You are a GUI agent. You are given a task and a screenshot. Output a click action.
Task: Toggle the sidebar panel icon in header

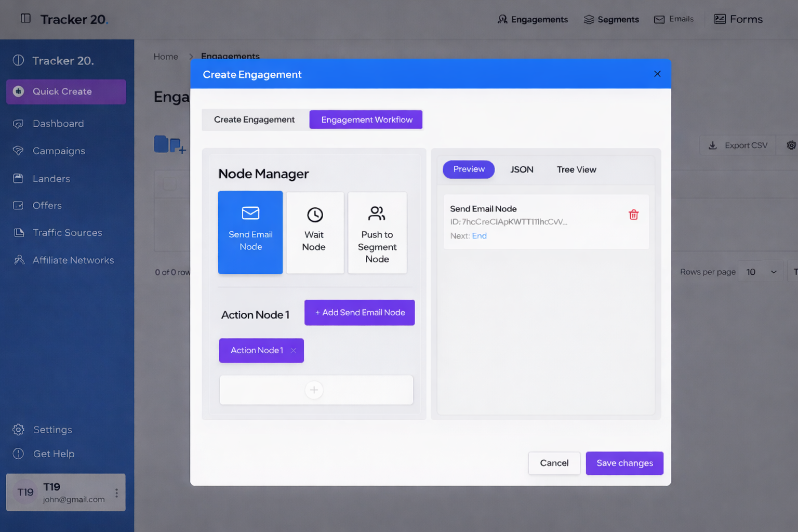click(x=25, y=19)
